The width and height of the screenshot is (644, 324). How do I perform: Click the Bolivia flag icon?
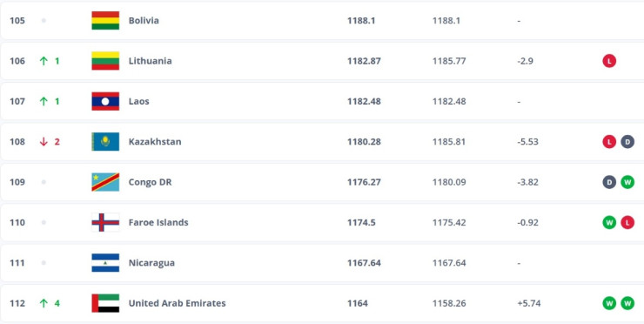(x=105, y=21)
